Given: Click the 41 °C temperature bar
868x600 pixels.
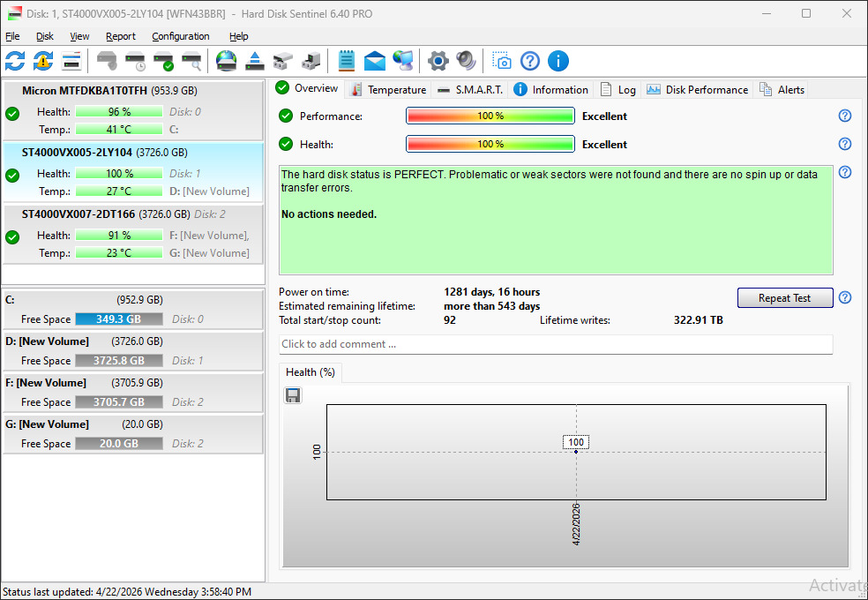Looking at the screenshot, I should (x=119, y=130).
